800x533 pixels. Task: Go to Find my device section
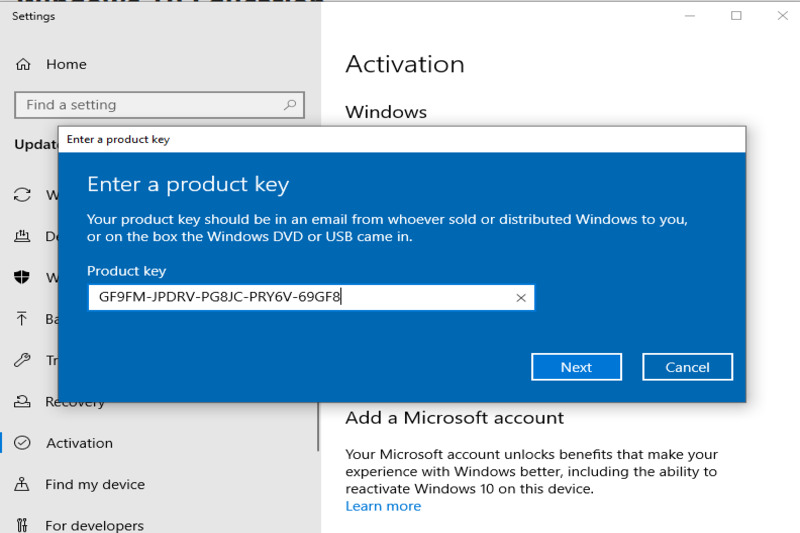(95, 484)
